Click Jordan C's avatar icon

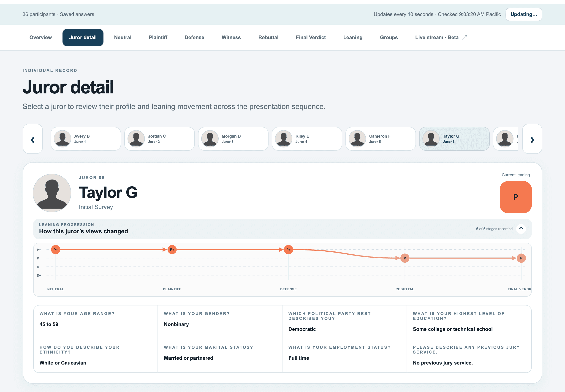[x=136, y=139]
